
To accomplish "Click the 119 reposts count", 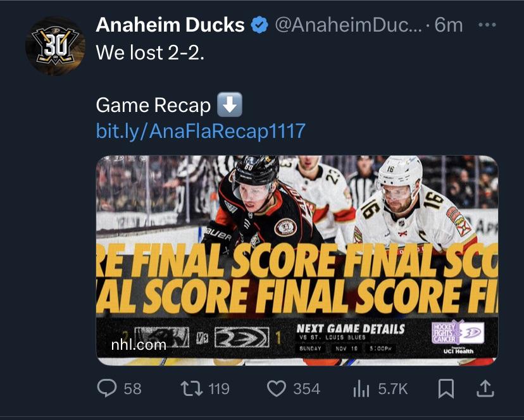I will tap(218, 388).
